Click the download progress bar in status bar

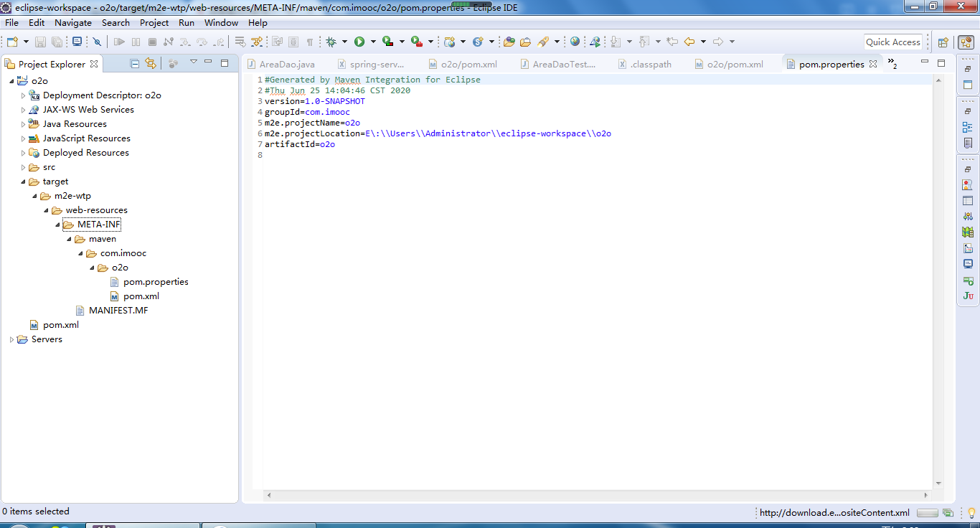point(928,513)
